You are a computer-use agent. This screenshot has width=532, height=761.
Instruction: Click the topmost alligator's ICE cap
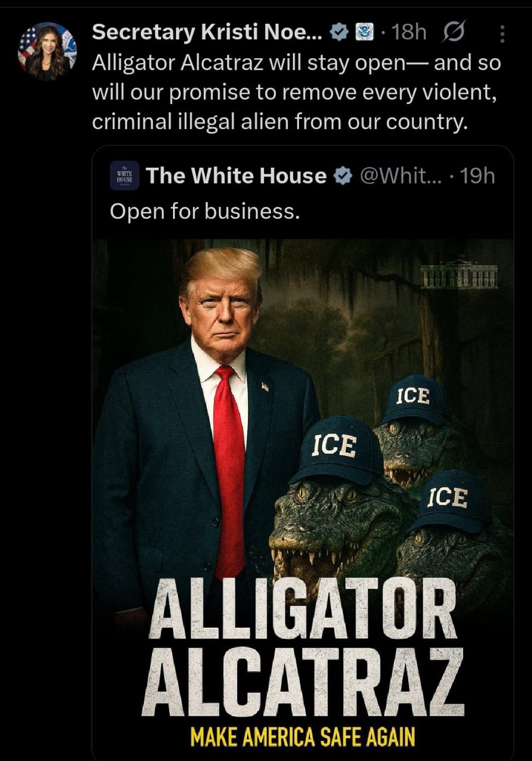point(415,398)
